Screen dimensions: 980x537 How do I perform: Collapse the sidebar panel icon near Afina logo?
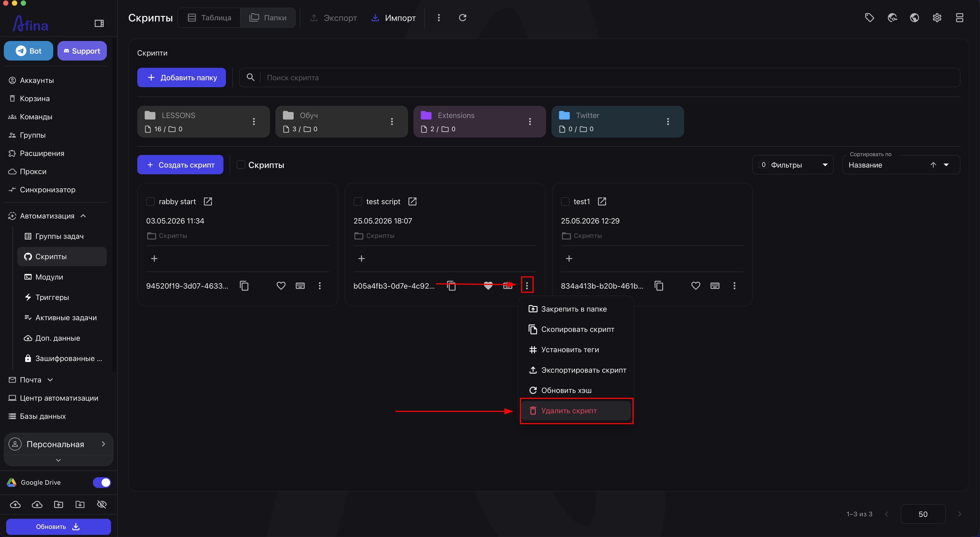click(99, 23)
